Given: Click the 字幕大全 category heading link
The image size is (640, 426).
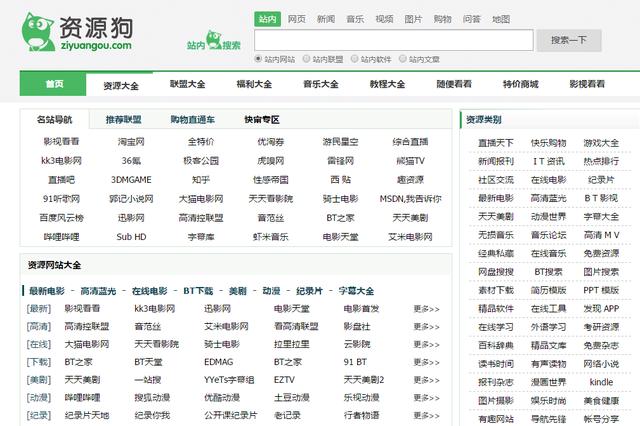Looking at the screenshot, I should (356, 291).
